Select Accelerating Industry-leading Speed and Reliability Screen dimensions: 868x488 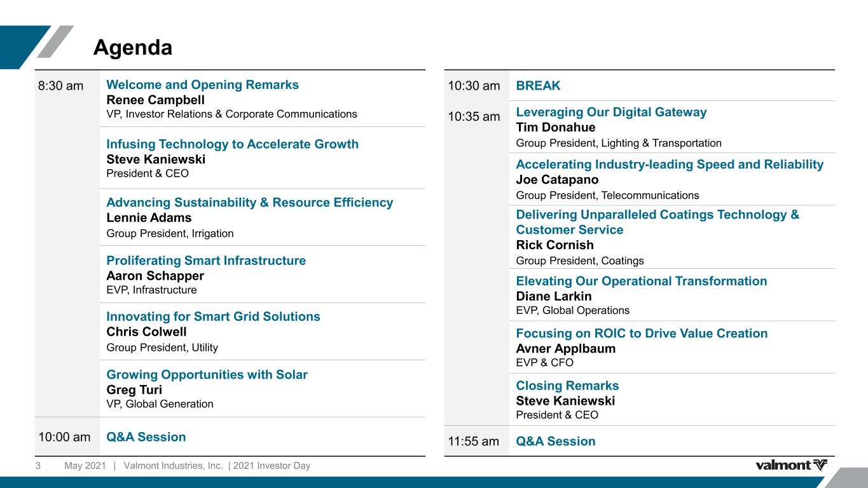670,165
